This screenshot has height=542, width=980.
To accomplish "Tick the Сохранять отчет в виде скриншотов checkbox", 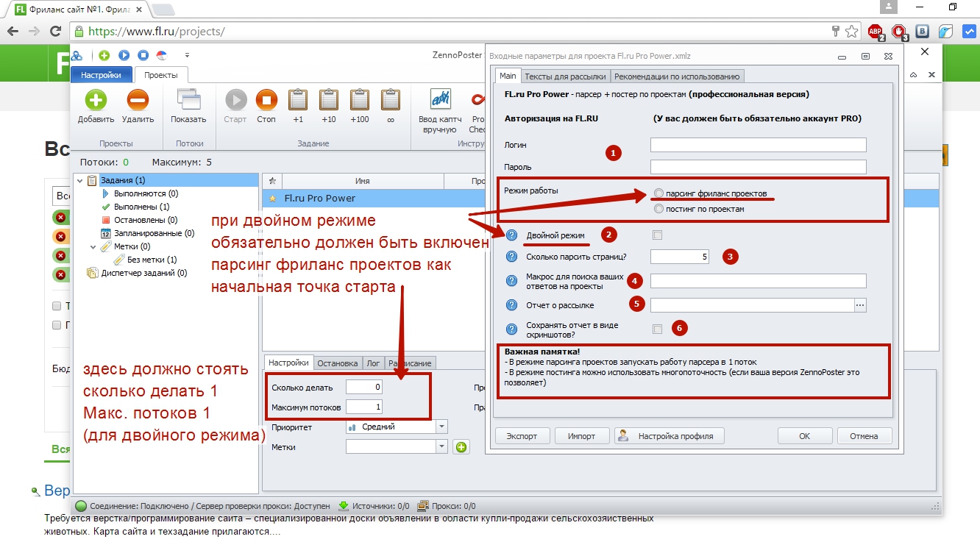I will pyautogui.click(x=658, y=329).
